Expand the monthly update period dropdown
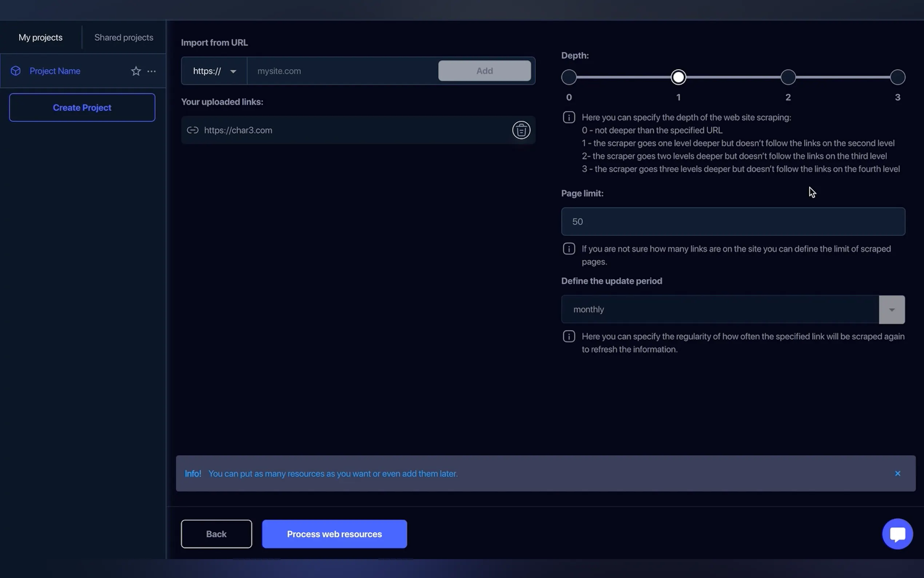This screenshot has width=924, height=578. 892,309
